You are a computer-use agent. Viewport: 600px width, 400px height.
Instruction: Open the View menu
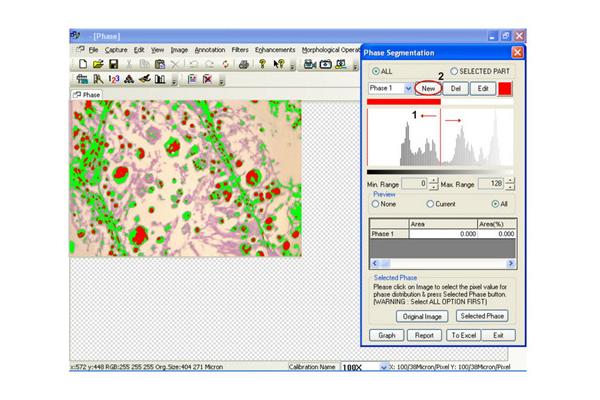point(157,50)
